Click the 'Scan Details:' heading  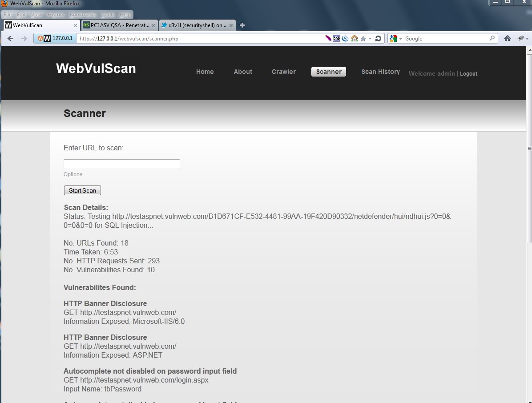[x=86, y=207]
